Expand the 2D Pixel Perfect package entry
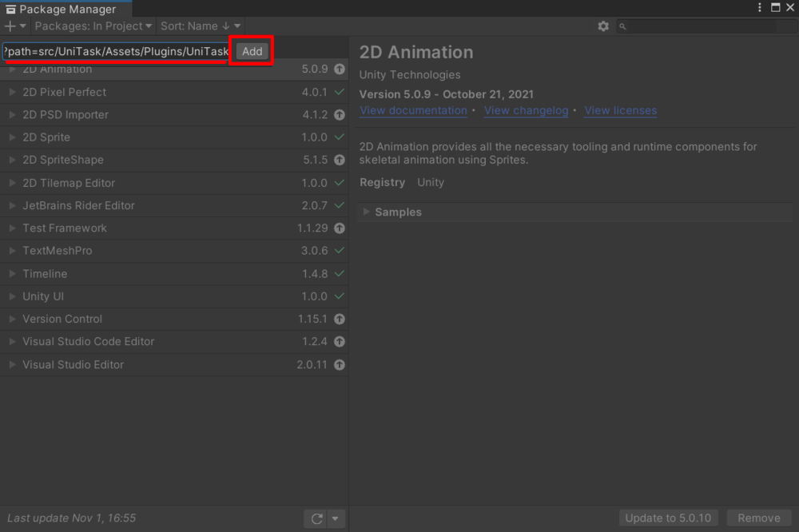Screen dimensions: 799x532 12,93
